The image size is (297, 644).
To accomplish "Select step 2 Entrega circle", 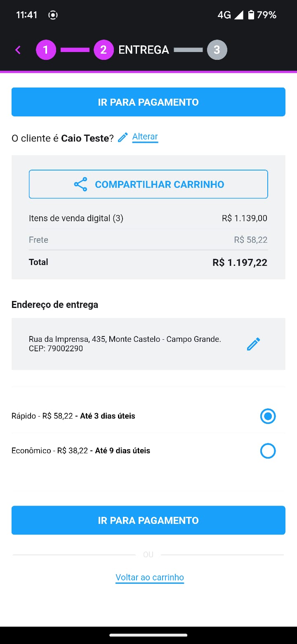I will click(x=104, y=50).
